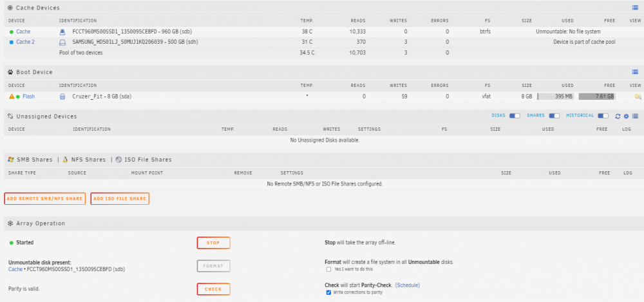Open Unassigned Devices settings gear

627,117
